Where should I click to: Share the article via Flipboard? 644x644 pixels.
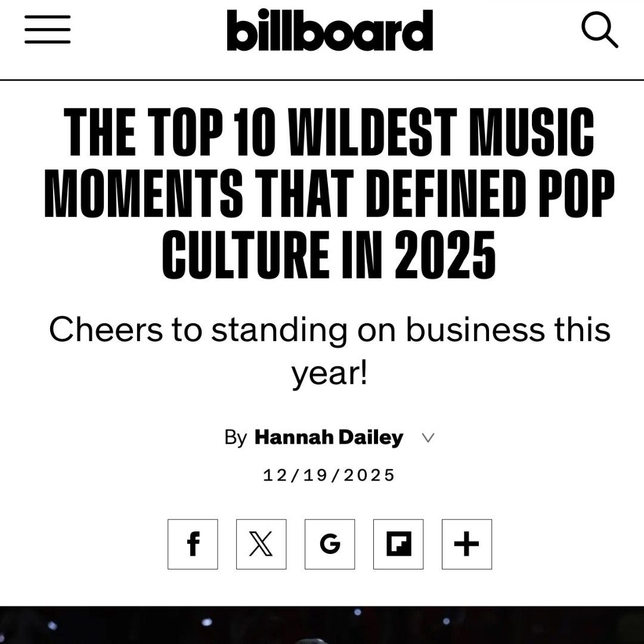[398, 544]
